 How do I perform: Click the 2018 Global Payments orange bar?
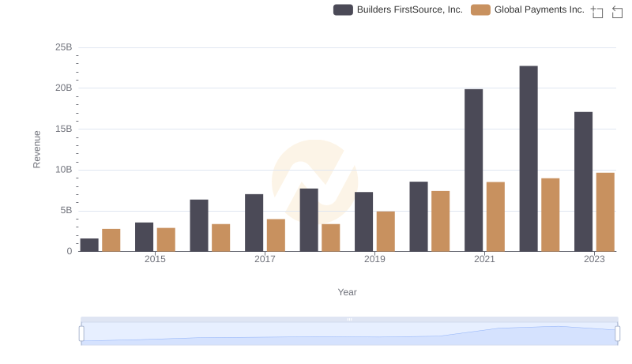point(331,238)
